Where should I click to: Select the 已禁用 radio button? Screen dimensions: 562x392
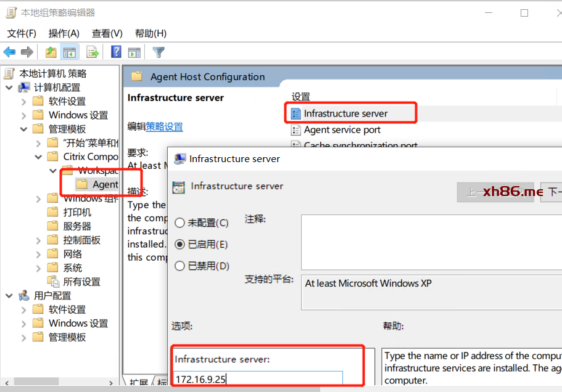point(180,266)
